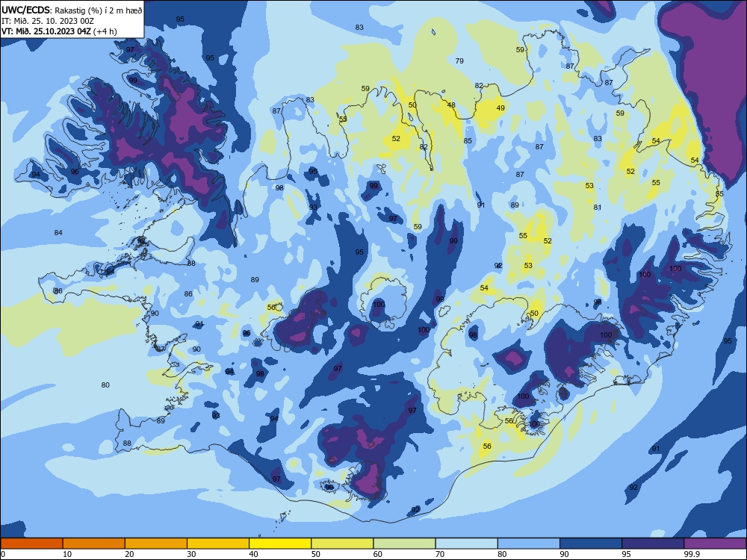747x560 pixels.
Task: Pick the purple legend swatch above 99.9
Action: pos(715,544)
